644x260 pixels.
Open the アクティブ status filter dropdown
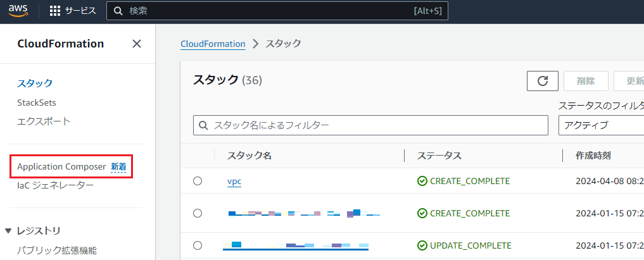click(x=601, y=125)
